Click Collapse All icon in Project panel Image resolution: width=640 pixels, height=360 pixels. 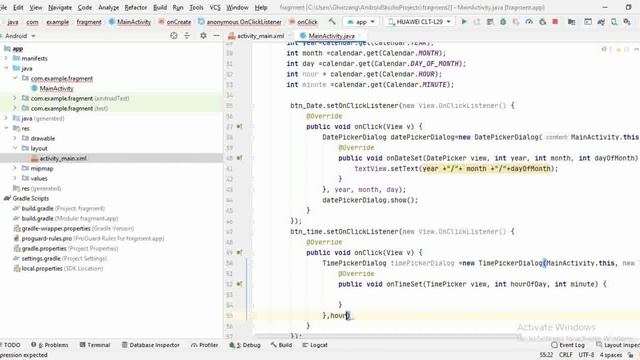tap(187, 36)
